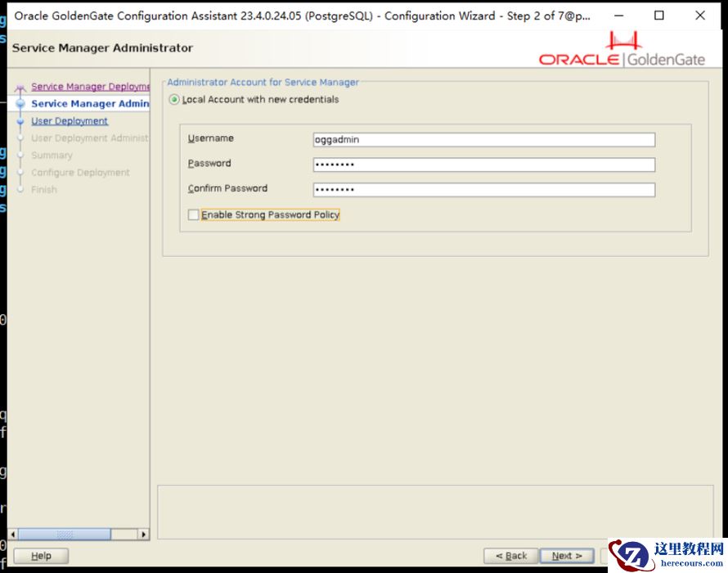
Task: Select Service Manager Admin step
Action: click(90, 104)
